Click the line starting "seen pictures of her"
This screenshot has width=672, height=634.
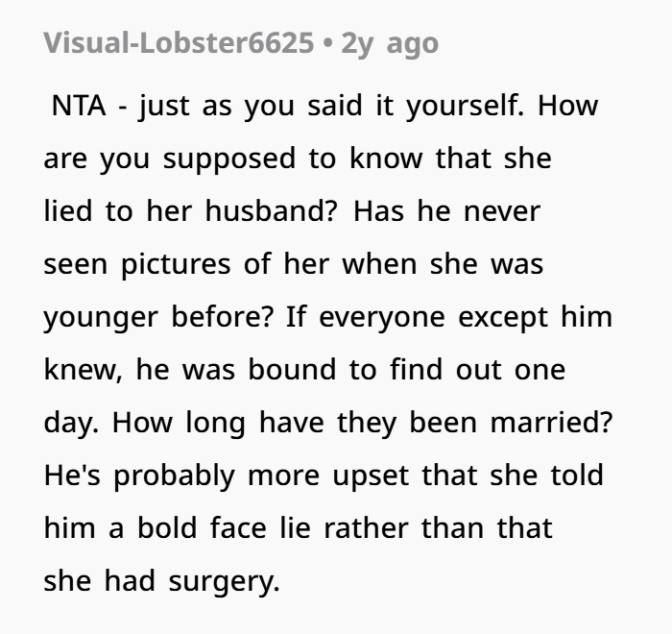293,263
